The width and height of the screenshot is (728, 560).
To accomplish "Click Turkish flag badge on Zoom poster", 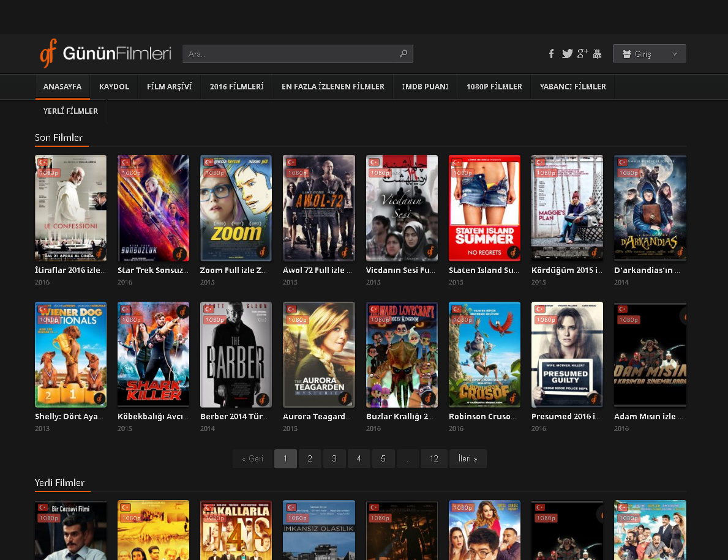I will [x=209, y=162].
